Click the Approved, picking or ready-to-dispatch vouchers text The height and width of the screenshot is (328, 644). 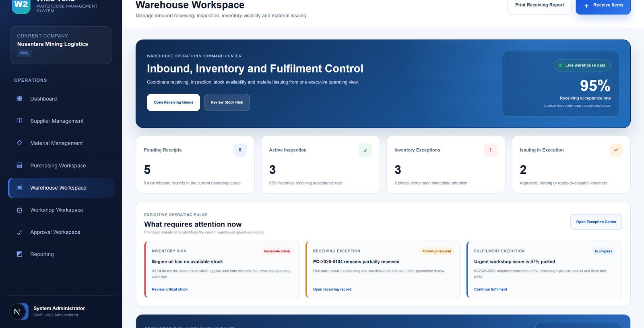tap(563, 183)
